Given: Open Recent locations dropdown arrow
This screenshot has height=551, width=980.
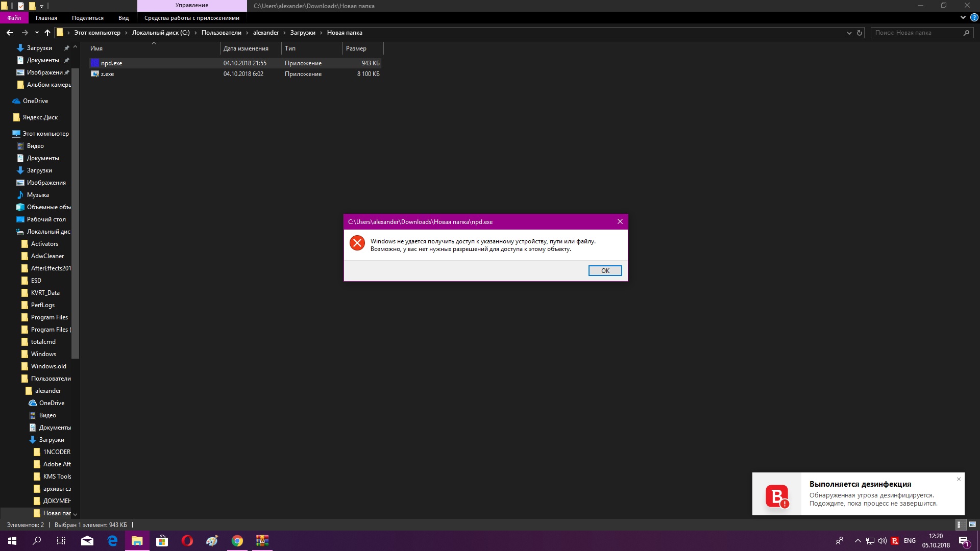Looking at the screenshot, I should pyautogui.click(x=37, y=33).
